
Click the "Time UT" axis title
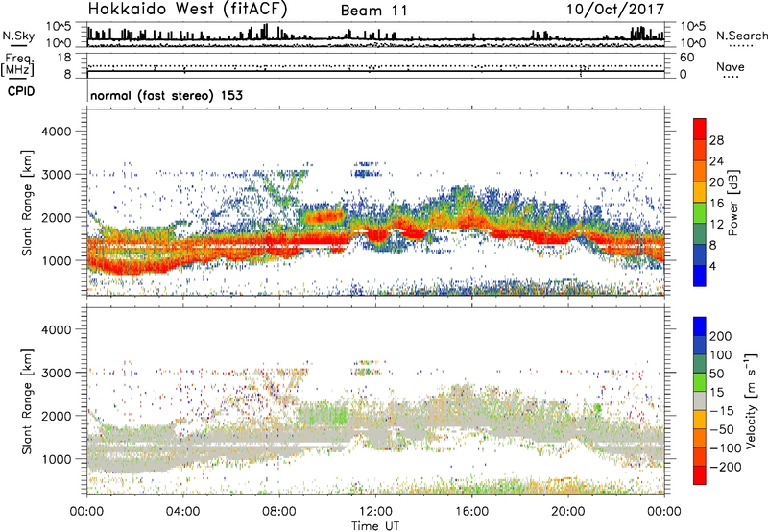pos(375,526)
